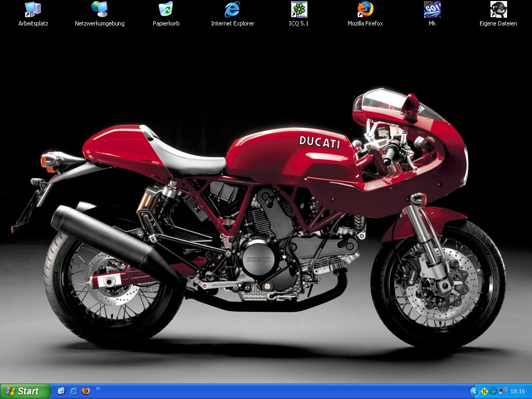Click the yellow diamond S tray icon

(485, 392)
